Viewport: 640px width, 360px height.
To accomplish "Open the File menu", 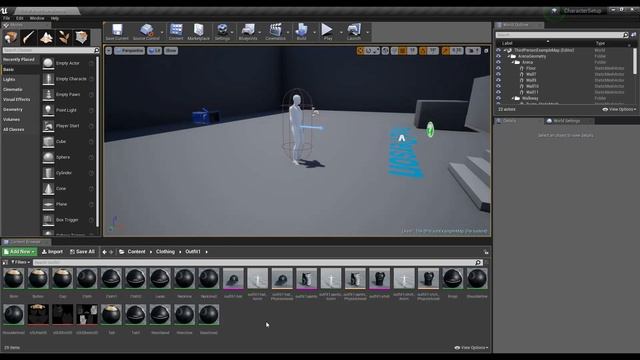I will click(7, 18).
